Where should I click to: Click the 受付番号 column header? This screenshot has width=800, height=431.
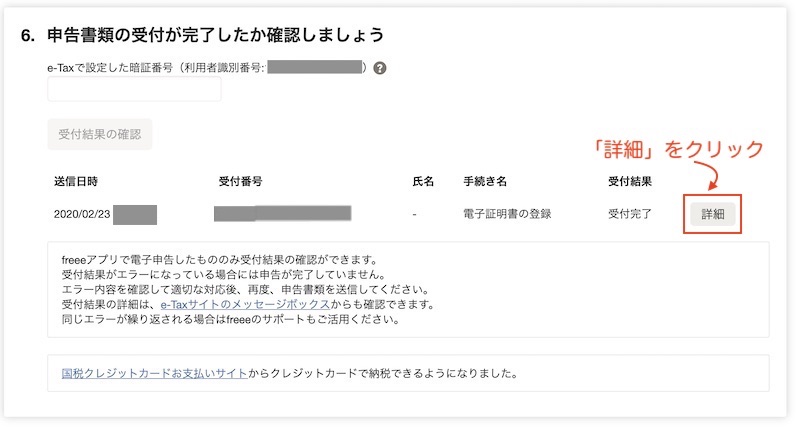pyautogui.click(x=240, y=181)
